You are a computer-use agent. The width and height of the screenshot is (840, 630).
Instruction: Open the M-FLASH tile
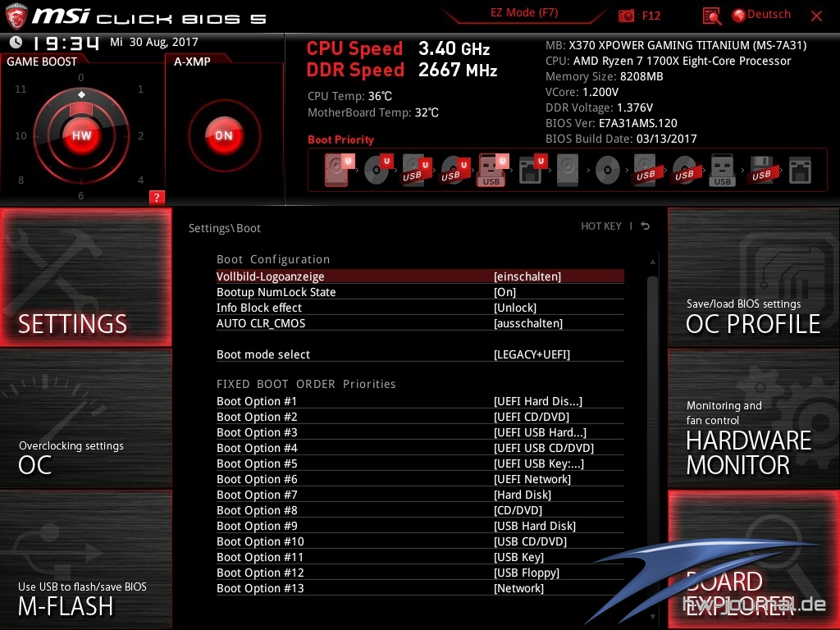pyautogui.click(x=85, y=559)
